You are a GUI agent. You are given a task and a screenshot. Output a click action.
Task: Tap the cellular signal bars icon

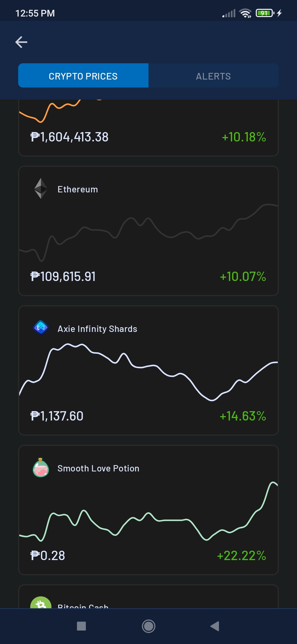(229, 13)
